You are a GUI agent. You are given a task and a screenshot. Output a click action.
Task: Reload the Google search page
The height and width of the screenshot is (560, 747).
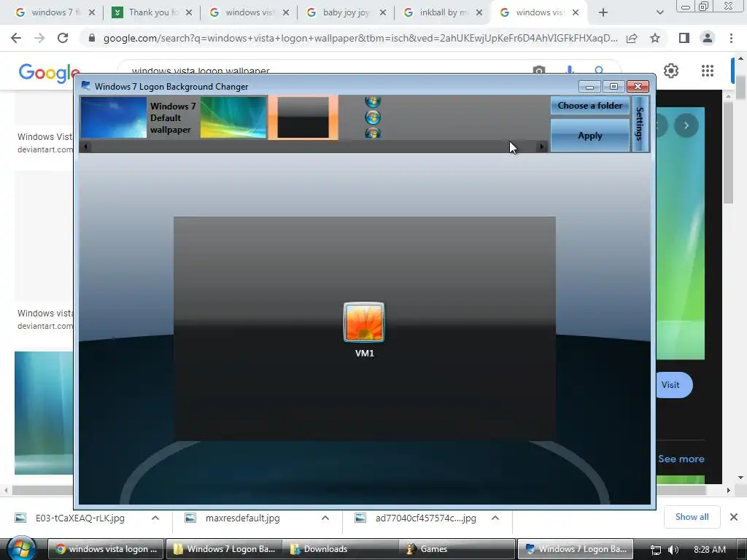pos(63,38)
